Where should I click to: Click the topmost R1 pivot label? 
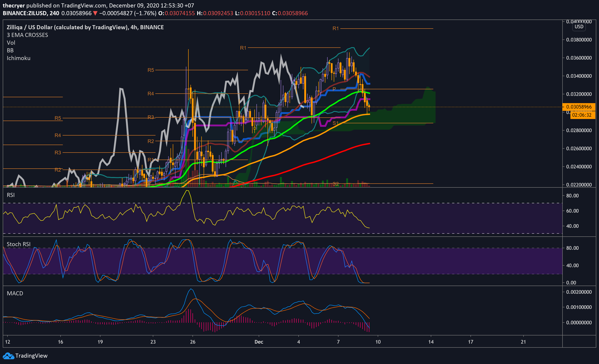[x=336, y=28]
